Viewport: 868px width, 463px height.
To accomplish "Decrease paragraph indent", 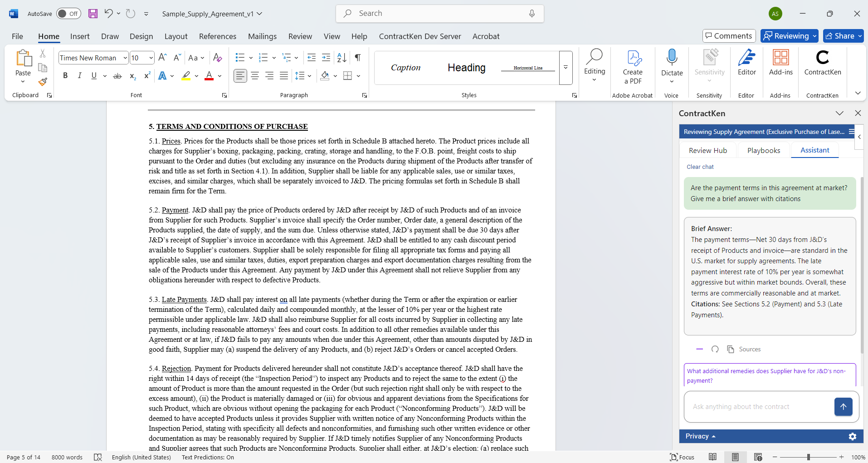I will coord(312,58).
